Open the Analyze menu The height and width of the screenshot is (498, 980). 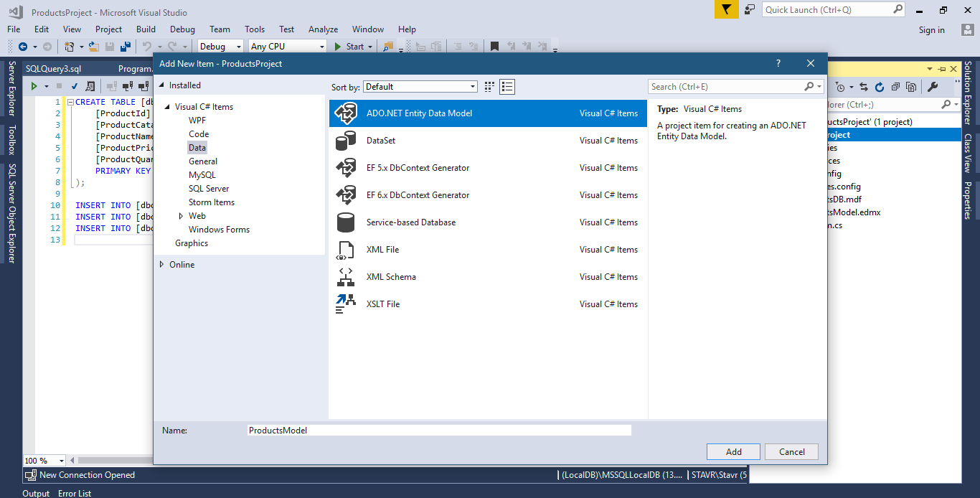(x=323, y=29)
